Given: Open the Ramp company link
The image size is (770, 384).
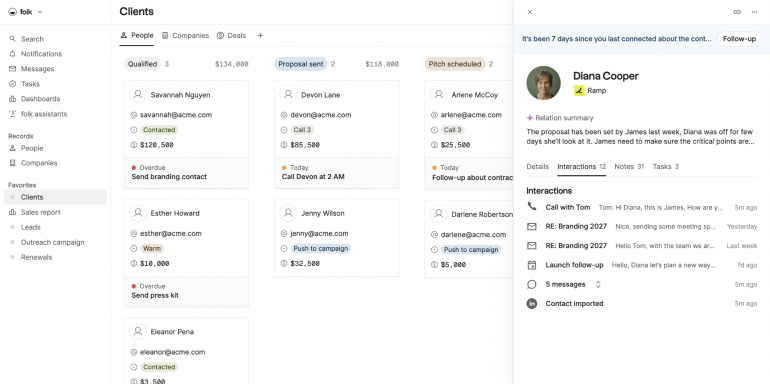Looking at the screenshot, I should click(590, 90).
